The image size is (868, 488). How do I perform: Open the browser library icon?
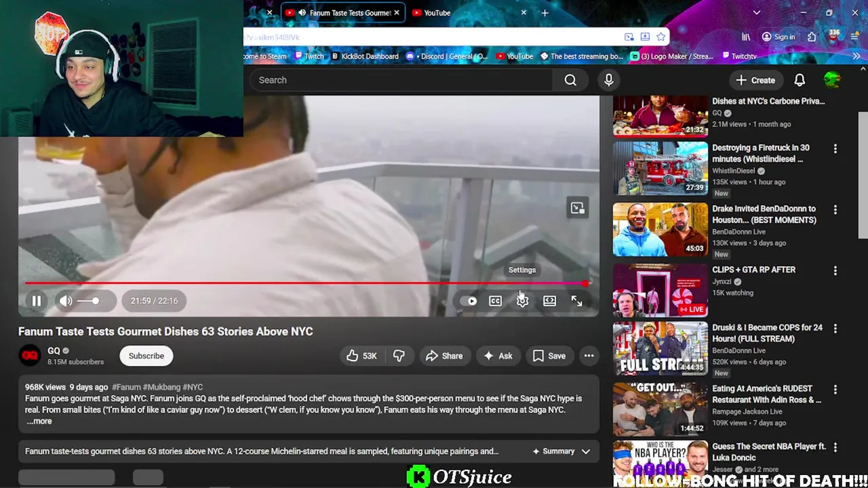click(746, 37)
